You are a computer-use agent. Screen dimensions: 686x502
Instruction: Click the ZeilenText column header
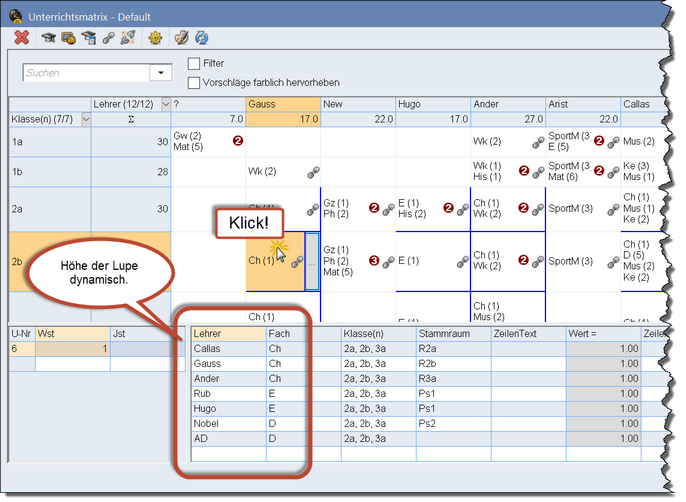(x=528, y=333)
